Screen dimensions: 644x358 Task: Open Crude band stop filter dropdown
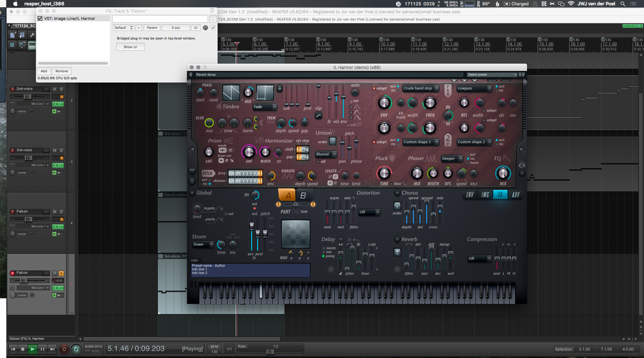421,88
